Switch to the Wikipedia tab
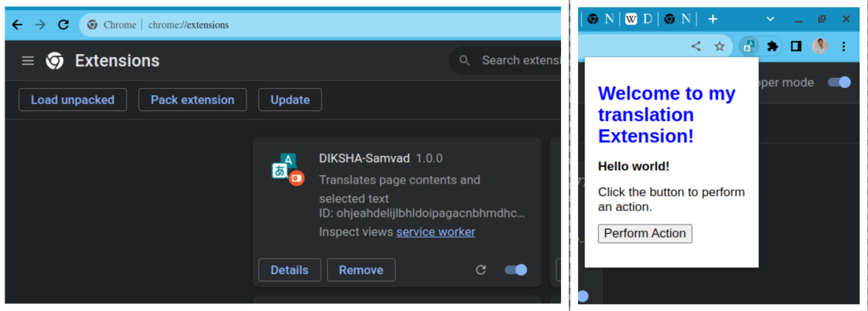This screenshot has height=311, width=868. pyautogui.click(x=631, y=19)
